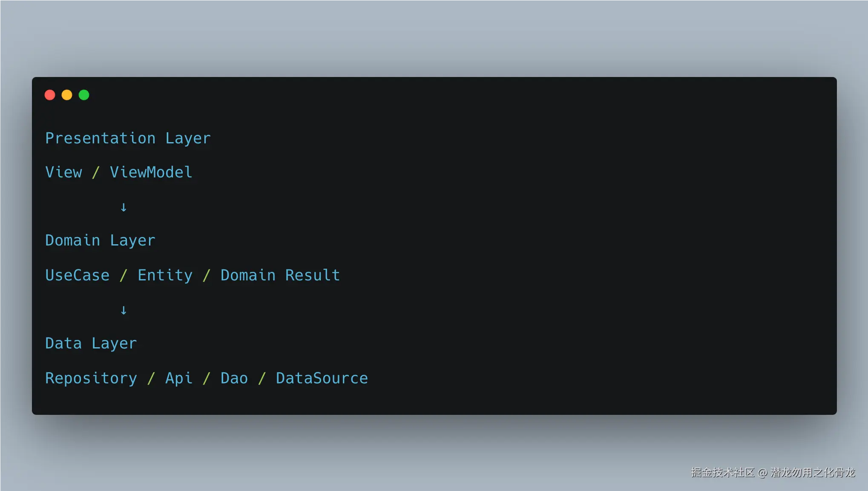Screen dimensions: 868x491
Task: Click the green maximize dot
Action: point(84,95)
